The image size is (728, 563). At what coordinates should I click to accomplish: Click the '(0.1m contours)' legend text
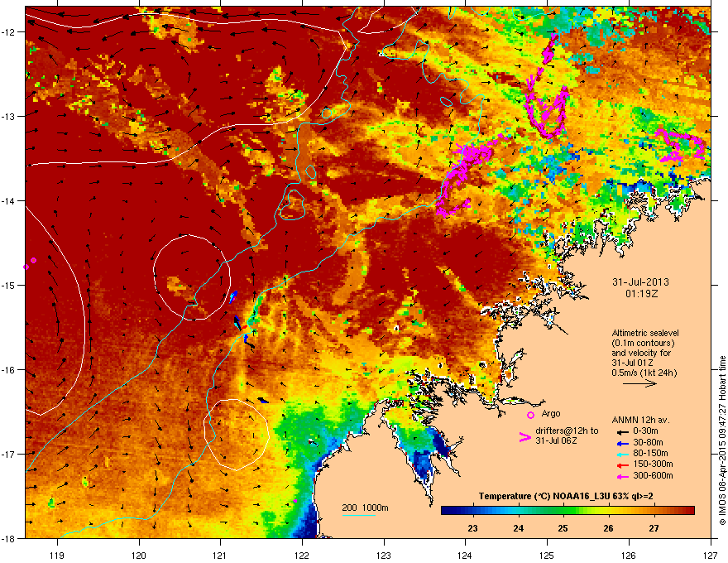[x=643, y=344]
